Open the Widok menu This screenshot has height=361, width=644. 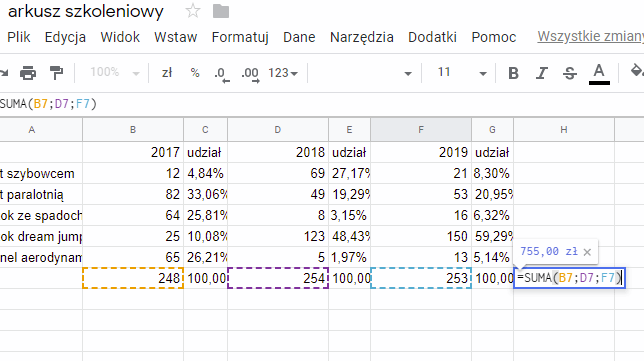click(x=120, y=37)
